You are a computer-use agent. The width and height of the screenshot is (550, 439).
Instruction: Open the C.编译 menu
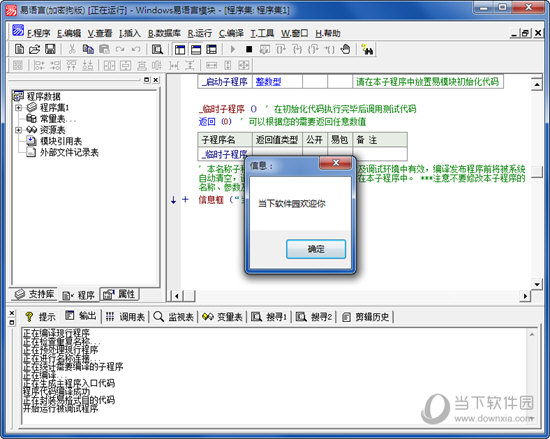click(x=231, y=33)
